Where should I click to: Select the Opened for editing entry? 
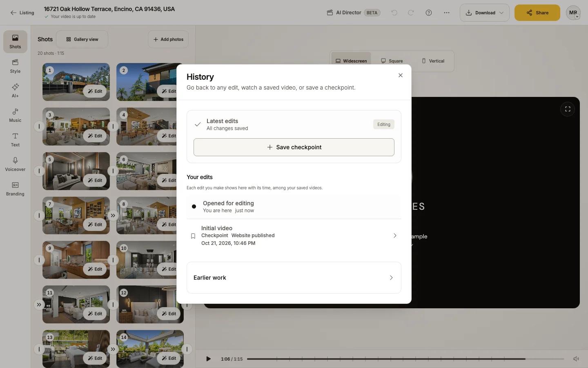pos(294,206)
